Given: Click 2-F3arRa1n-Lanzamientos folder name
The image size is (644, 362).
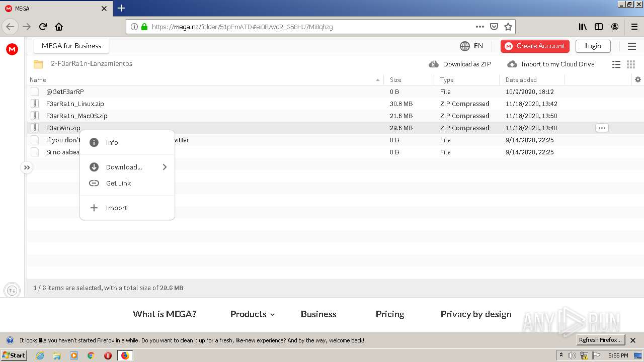Looking at the screenshot, I should point(92,64).
